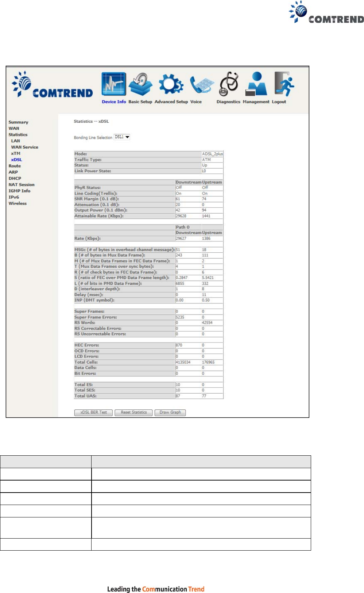Open the Device Info icon
The height and width of the screenshot is (593, 364).
coord(114,84)
